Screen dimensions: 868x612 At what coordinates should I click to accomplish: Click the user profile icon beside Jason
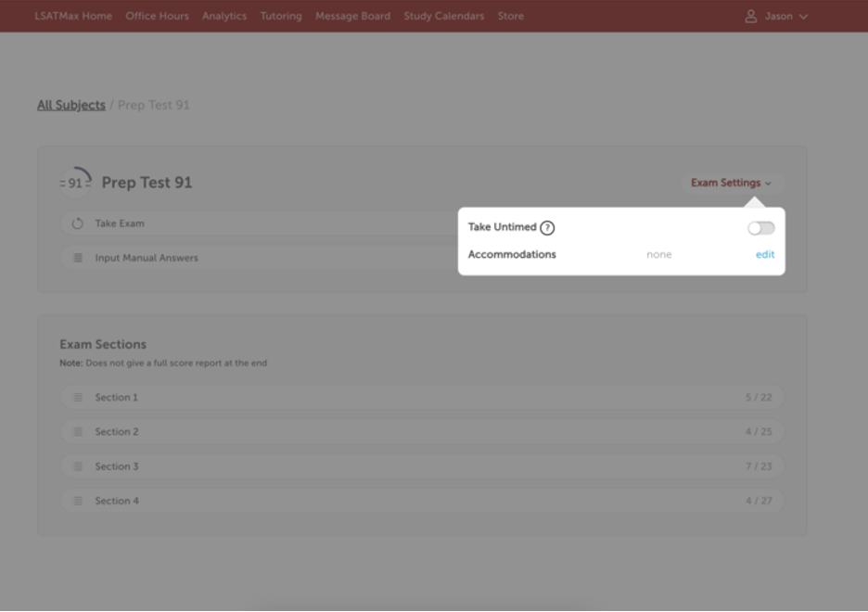point(750,16)
